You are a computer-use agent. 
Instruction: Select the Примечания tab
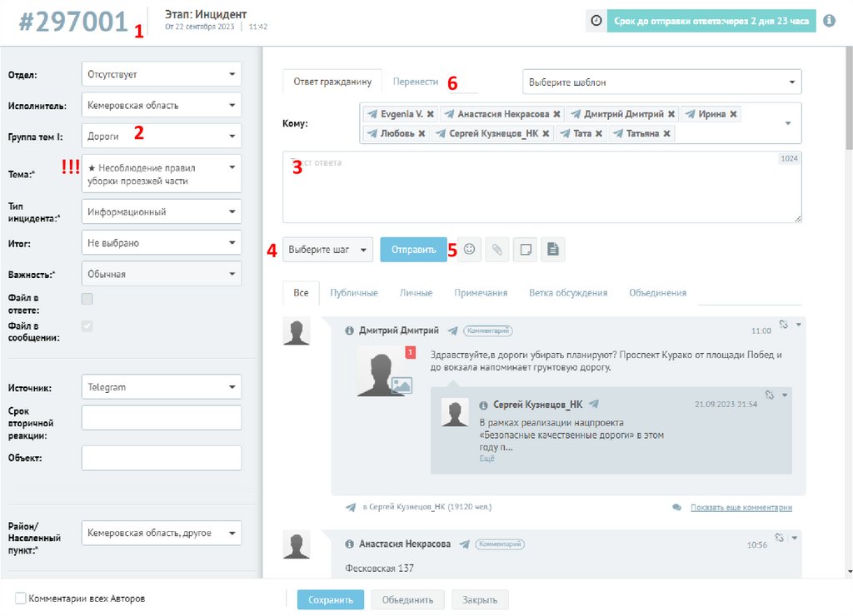pos(481,293)
